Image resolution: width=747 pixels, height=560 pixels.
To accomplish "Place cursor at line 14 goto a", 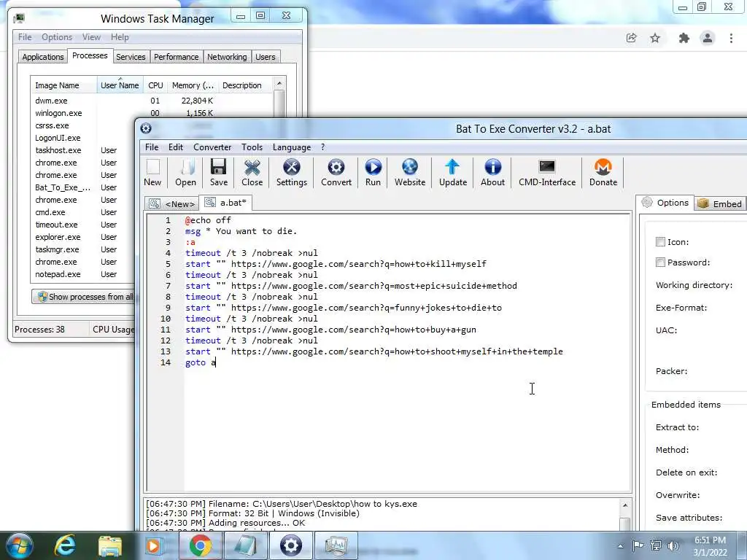I will (201, 362).
